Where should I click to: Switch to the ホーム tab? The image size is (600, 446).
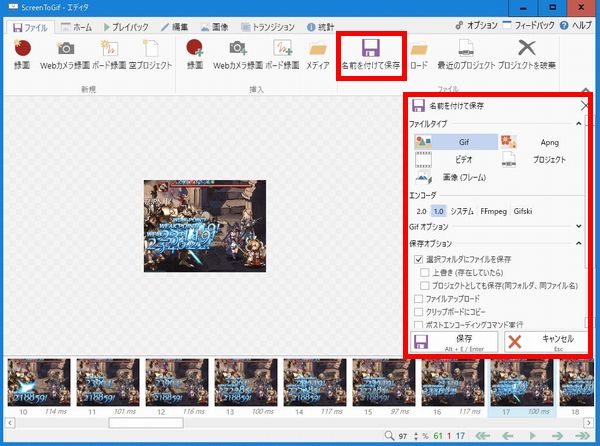pyautogui.click(x=77, y=27)
